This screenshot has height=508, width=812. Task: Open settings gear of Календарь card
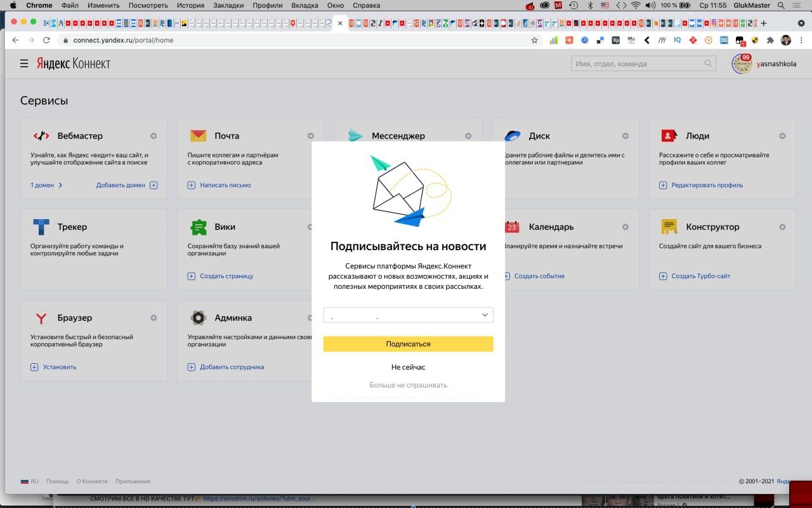point(625,227)
